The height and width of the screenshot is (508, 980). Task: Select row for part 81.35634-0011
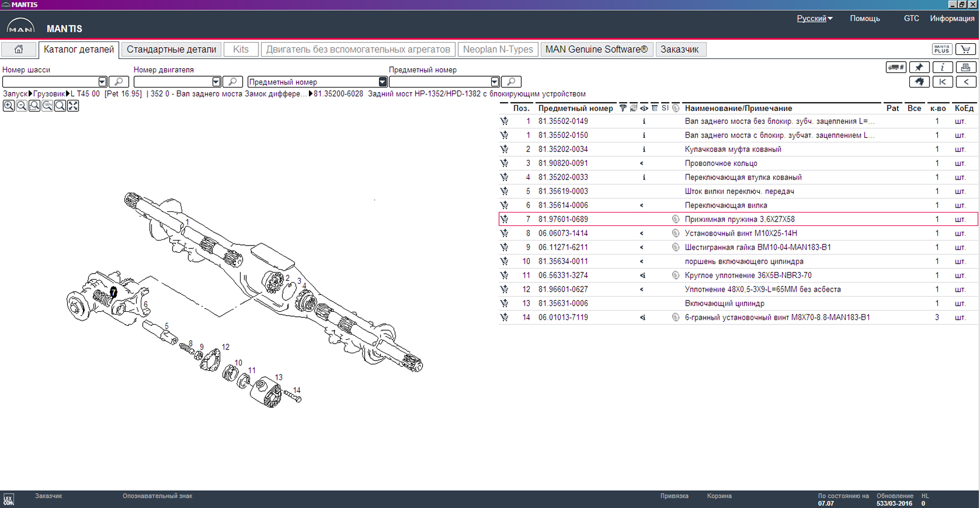(x=563, y=261)
